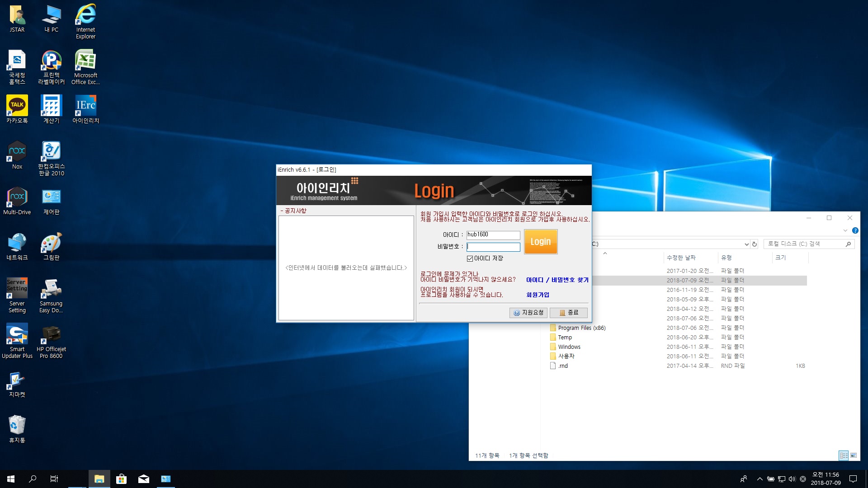Click the 회원가입 link
The image size is (868, 488).
tap(538, 295)
